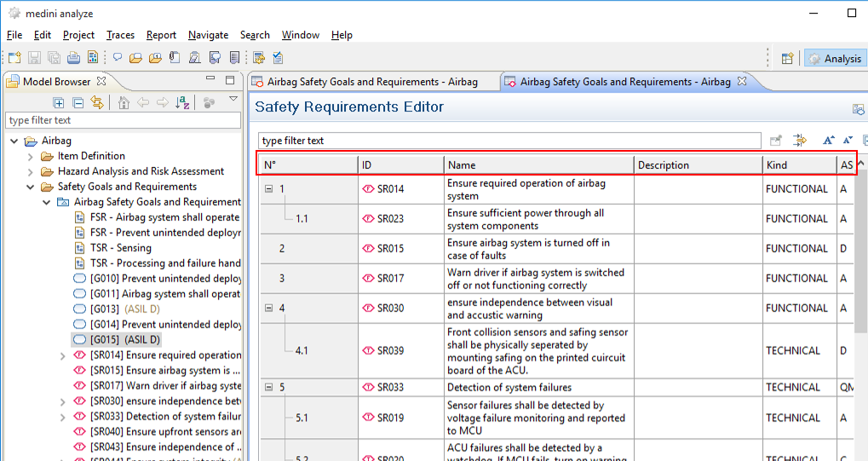Collapse row 1 in the requirements table
This screenshot has height=461, width=868.
click(269, 189)
